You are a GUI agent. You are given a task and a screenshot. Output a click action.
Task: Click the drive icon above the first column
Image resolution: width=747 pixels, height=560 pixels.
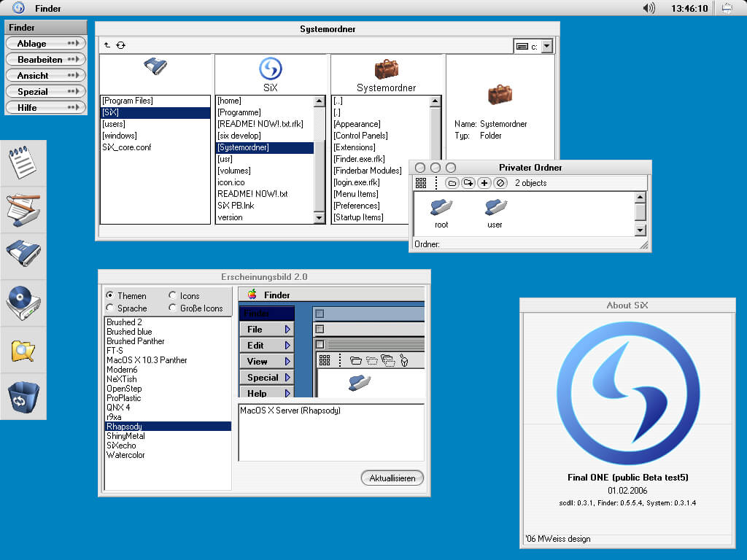(x=155, y=66)
